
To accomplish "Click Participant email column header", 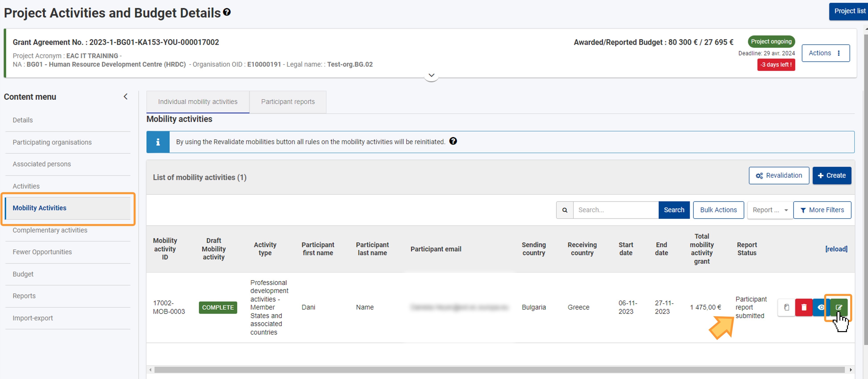I will 436,249.
